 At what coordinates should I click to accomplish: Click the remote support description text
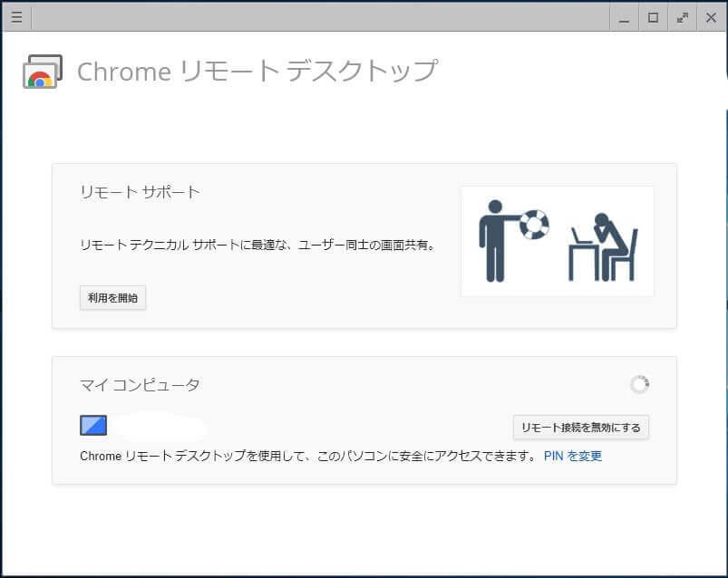point(257,245)
